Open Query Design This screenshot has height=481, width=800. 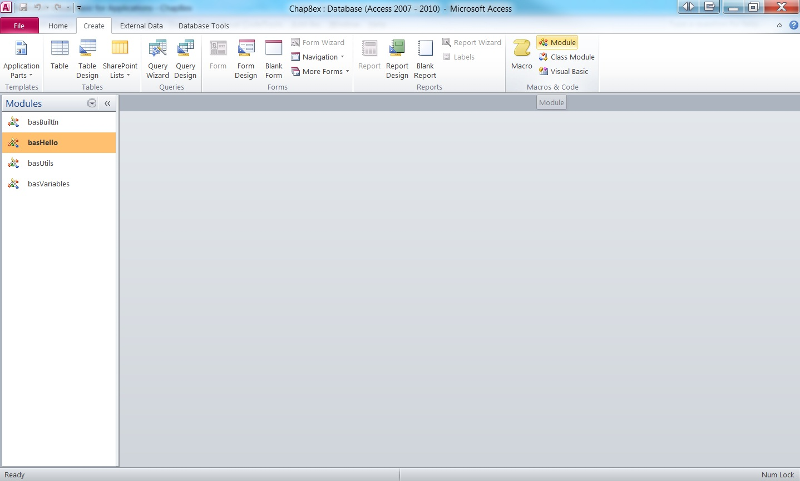click(x=185, y=59)
